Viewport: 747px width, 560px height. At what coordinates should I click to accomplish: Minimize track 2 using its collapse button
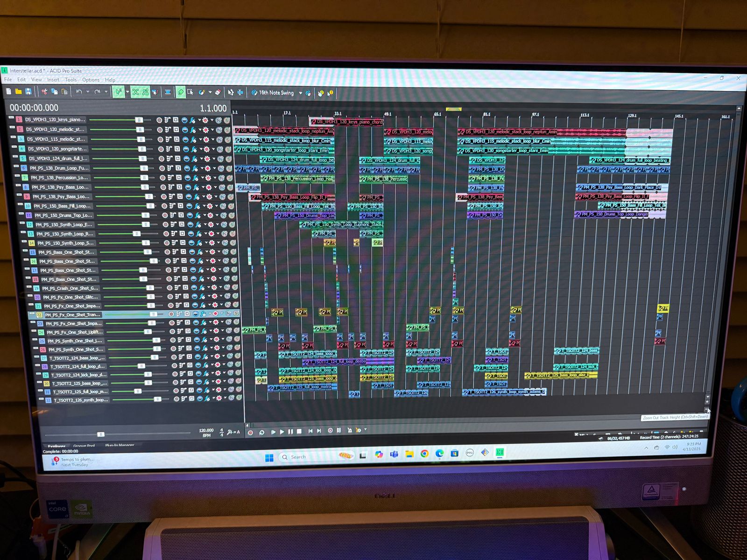pos(13,128)
